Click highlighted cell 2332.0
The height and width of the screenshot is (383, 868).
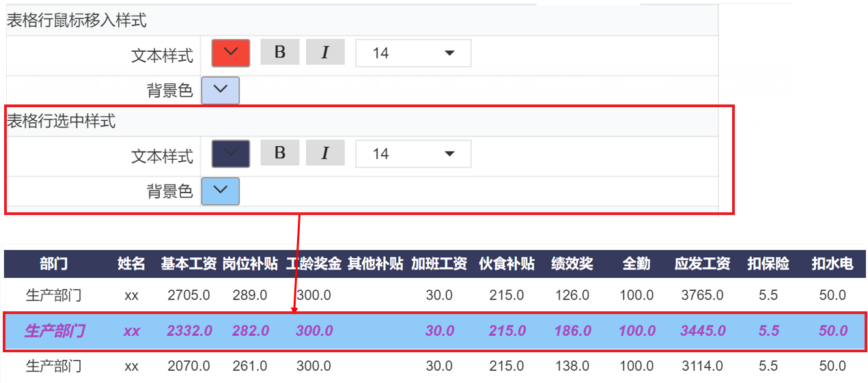(189, 330)
